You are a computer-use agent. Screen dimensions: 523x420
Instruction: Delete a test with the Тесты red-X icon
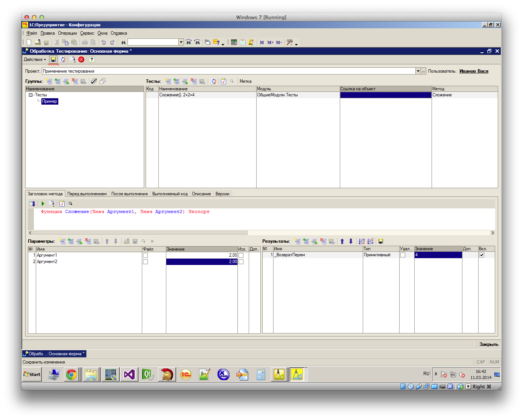click(194, 81)
